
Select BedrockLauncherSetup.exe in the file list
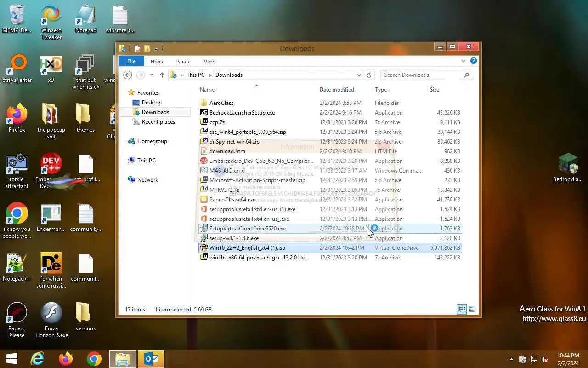(330, 113)
